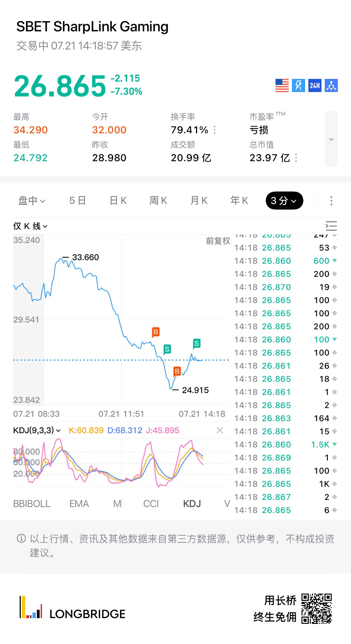Image resolution: width=351 pixels, height=644 pixels.
Task: Tap the SBET SharpLink Gaming title
Action: click(92, 27)
